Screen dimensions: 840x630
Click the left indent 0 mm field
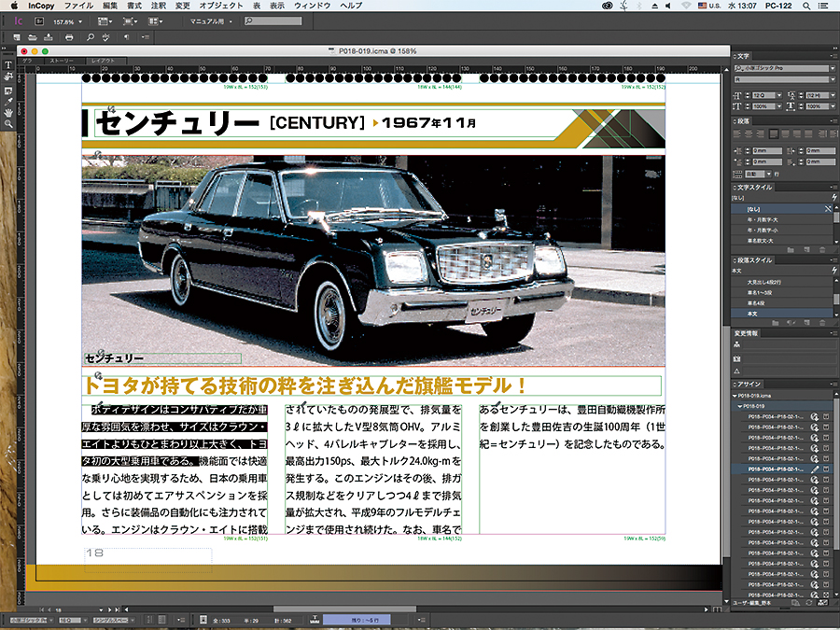tap(767, 151)
